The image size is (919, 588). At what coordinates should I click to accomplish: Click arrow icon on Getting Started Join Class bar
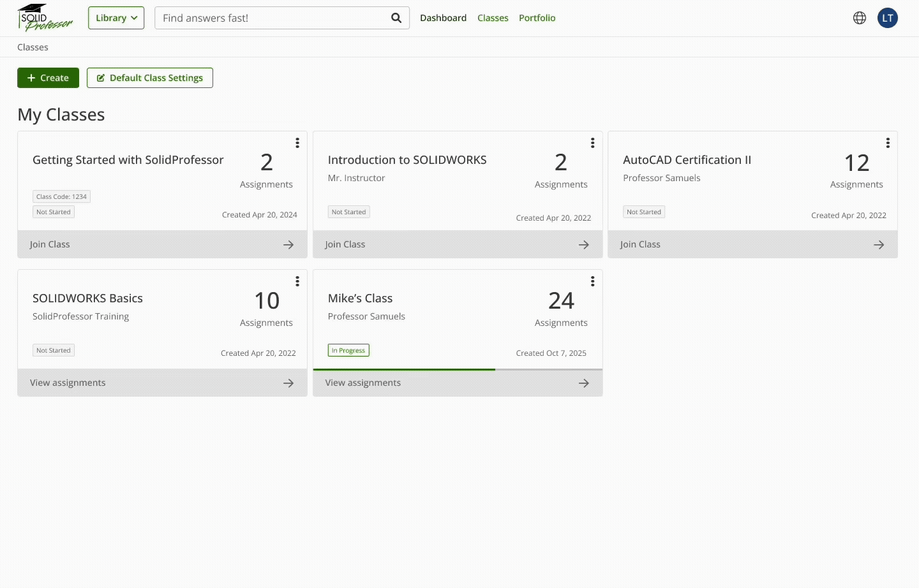tap(288, 245)
